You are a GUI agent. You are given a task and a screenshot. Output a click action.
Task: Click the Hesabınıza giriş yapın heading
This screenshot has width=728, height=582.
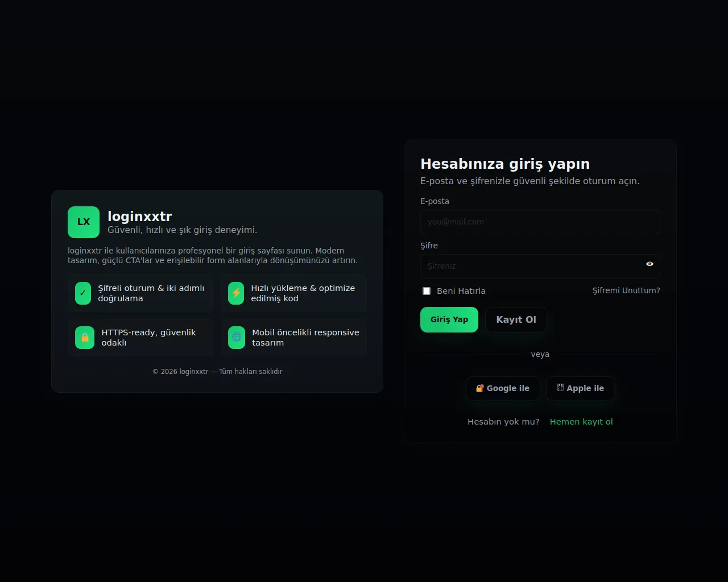click(504, 164)
